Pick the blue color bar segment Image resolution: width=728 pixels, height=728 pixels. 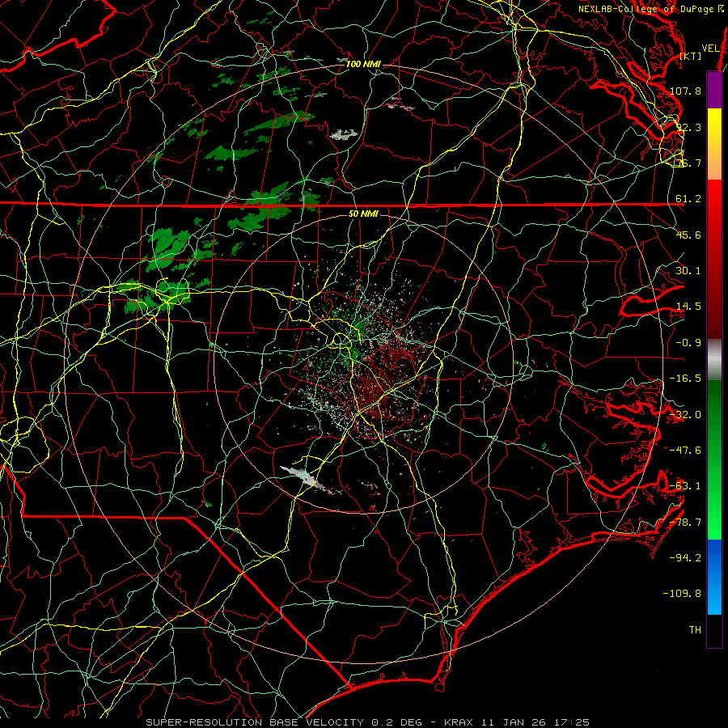pos(715,577)
